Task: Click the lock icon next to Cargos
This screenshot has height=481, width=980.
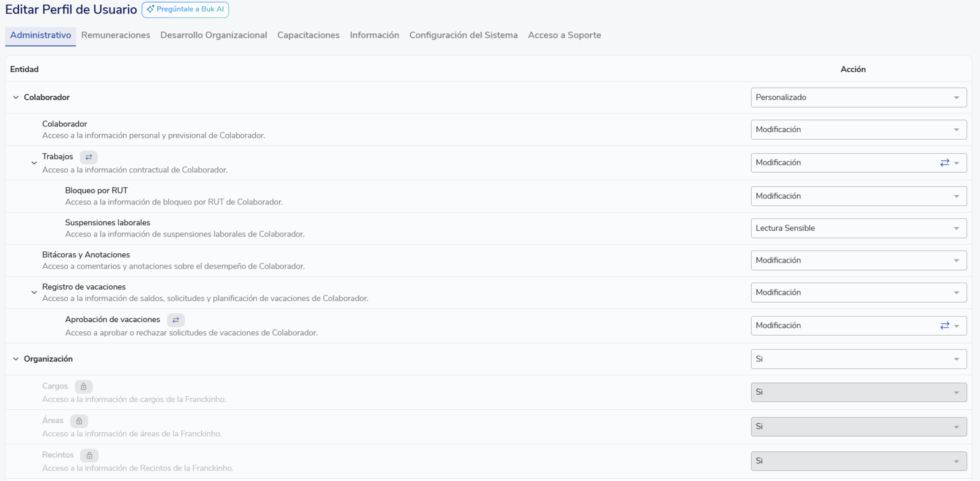Action: 84,386
